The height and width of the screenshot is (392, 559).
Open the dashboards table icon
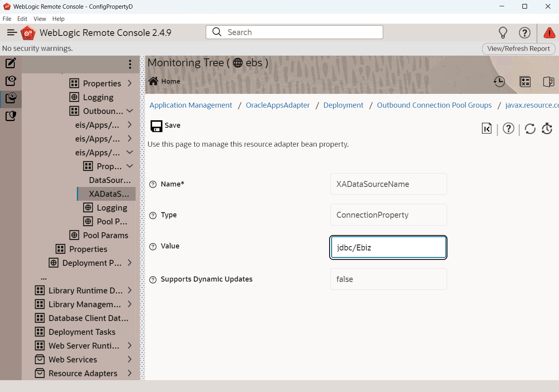[525, 82]
